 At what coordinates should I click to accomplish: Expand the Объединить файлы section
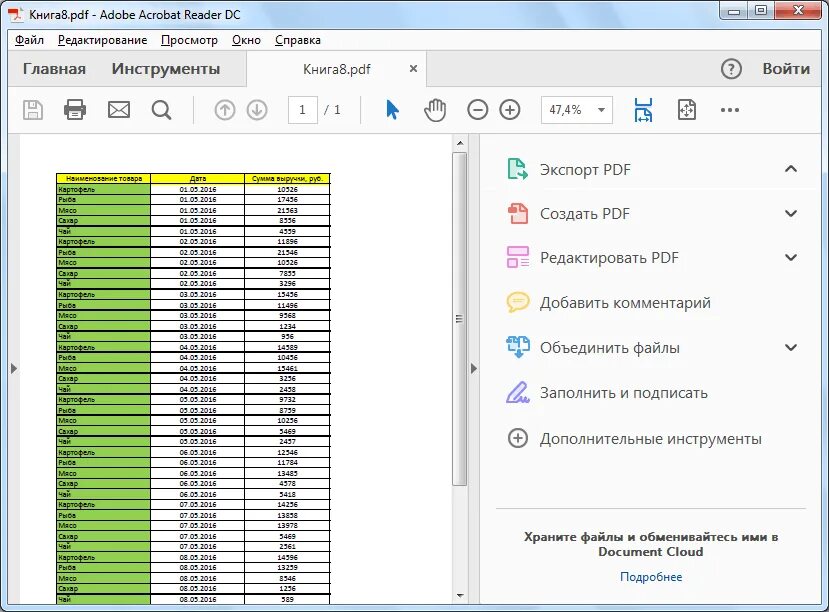[x=791, y=347]
